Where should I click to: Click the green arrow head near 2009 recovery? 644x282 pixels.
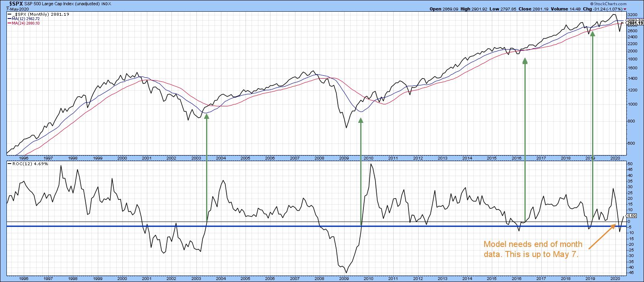click(x=361, y=120)
